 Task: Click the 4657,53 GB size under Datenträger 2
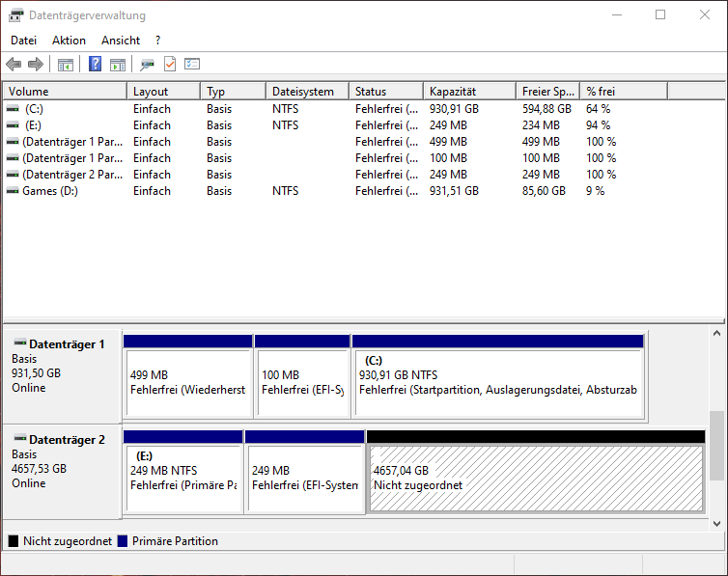39,469
